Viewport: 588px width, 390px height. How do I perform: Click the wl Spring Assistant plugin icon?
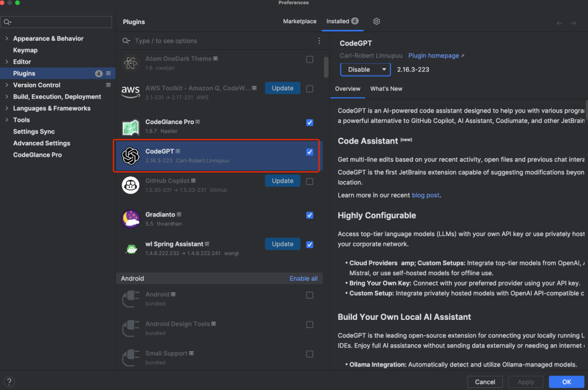tap(131, 249)
